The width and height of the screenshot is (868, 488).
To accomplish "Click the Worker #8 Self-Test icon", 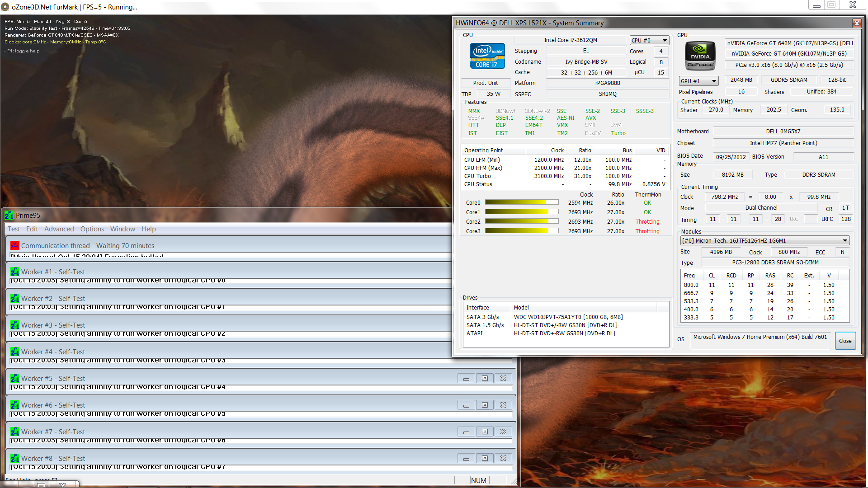I will [x=15, y=458].
